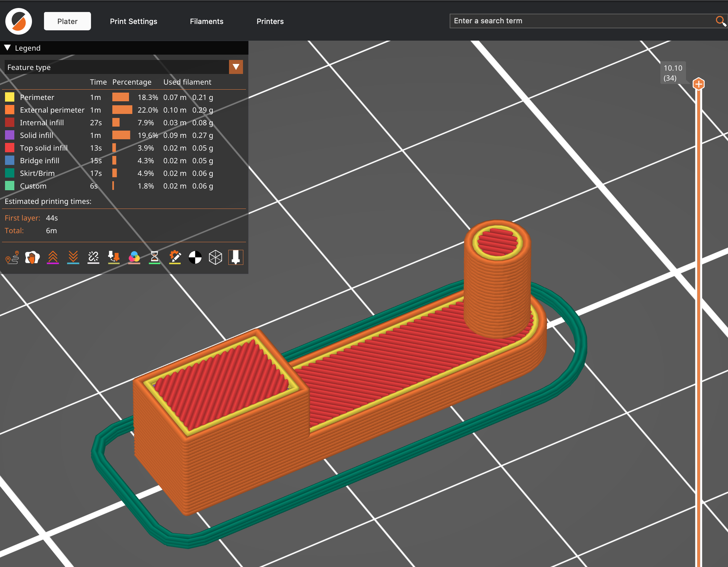Toggle color changes circles icon
This screenshot has width=728, height=567.
pos(134,258)
